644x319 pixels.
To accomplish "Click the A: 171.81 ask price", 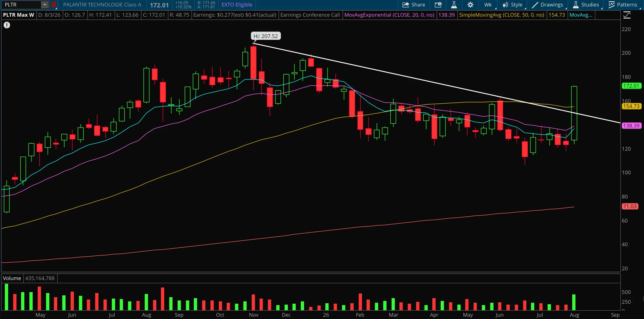I will click(x=206, y=7).
